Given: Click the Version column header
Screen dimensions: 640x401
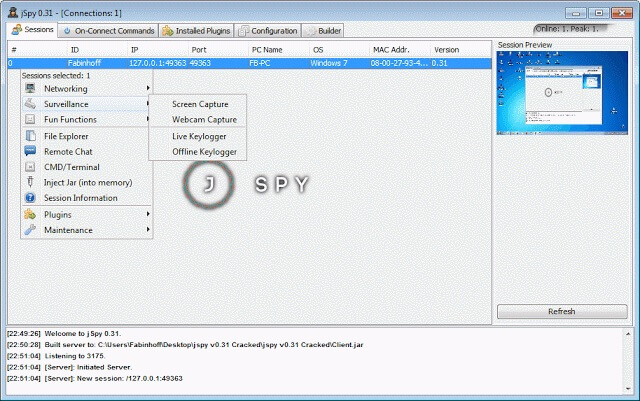Looking at the screenshot, I should pyautogui.click(x=460, y=50).
